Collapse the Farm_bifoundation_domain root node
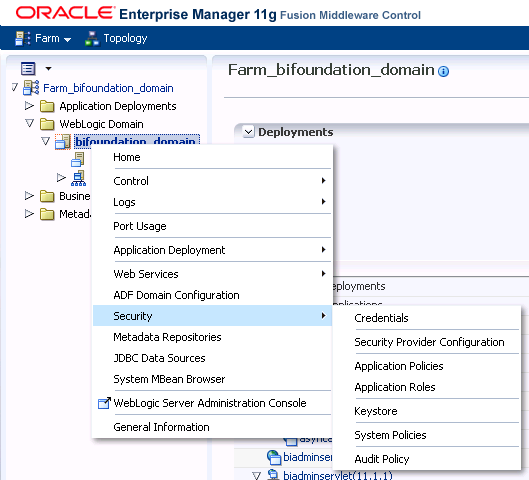 tap(15, 88)
